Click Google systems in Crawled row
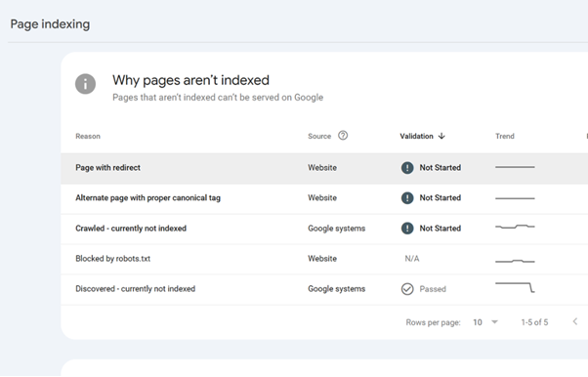This screenshot has width=588, height=377. (336, 229)
